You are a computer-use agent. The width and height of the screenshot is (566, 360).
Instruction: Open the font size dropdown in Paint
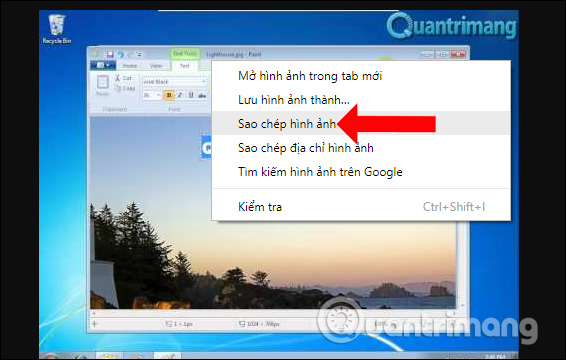[152, 95]
